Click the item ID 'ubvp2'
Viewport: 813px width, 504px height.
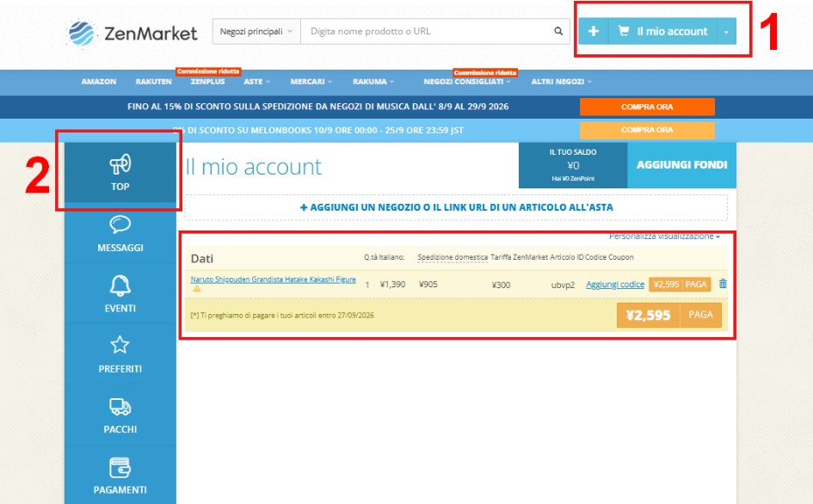563,285
